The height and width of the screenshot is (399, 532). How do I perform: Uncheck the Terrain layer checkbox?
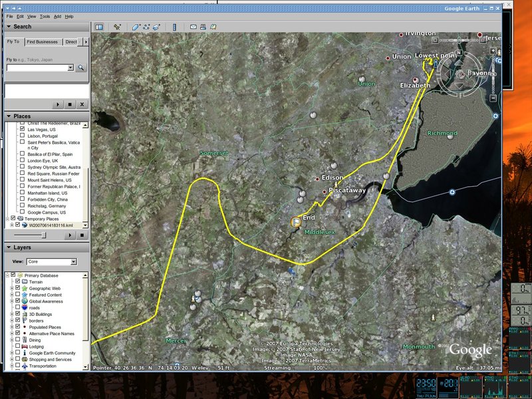[18, 281]
